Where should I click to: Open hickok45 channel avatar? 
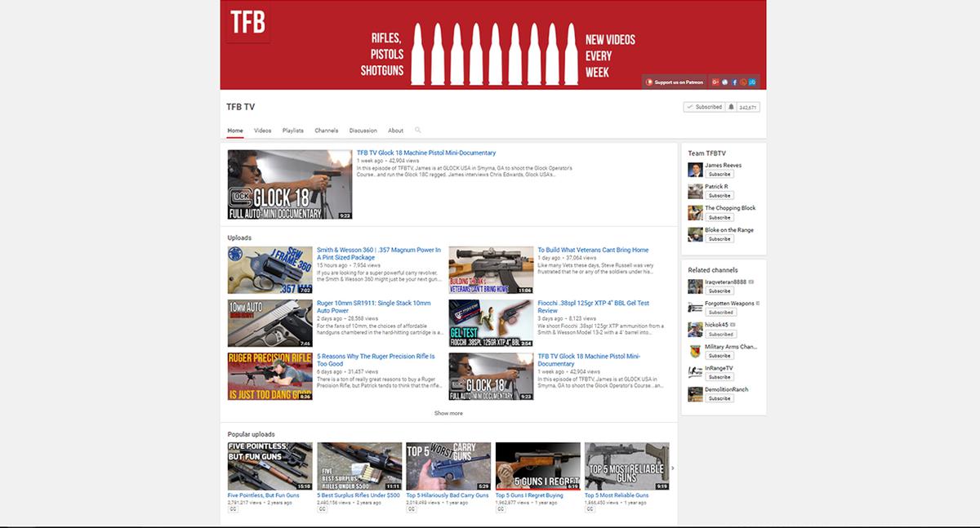click(x=695, y=330)
